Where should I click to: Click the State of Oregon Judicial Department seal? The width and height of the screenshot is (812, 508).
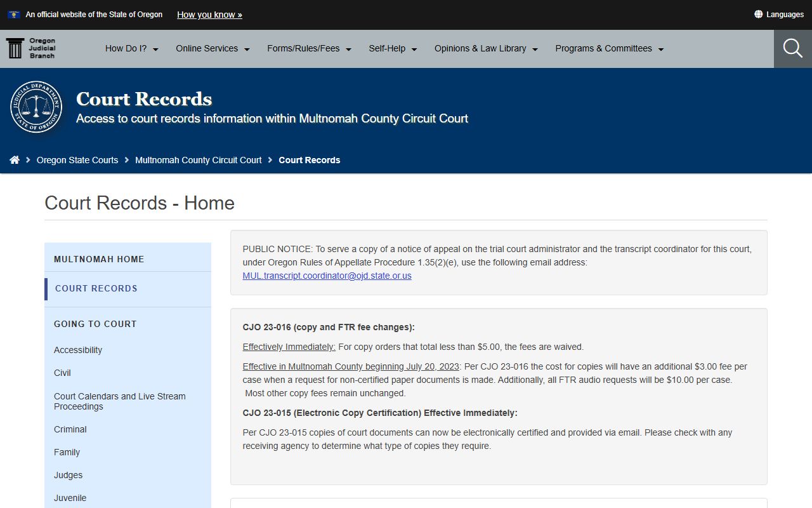(x=36, y=107)
